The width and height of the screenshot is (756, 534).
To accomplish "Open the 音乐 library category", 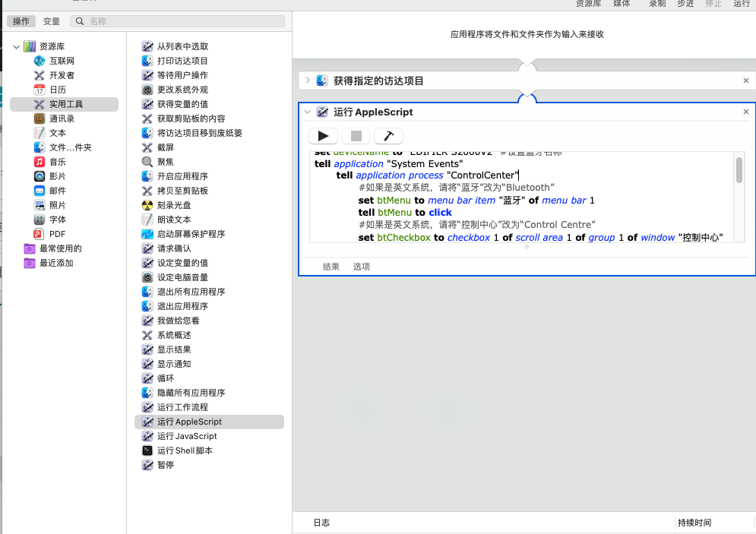I will 57,162.
